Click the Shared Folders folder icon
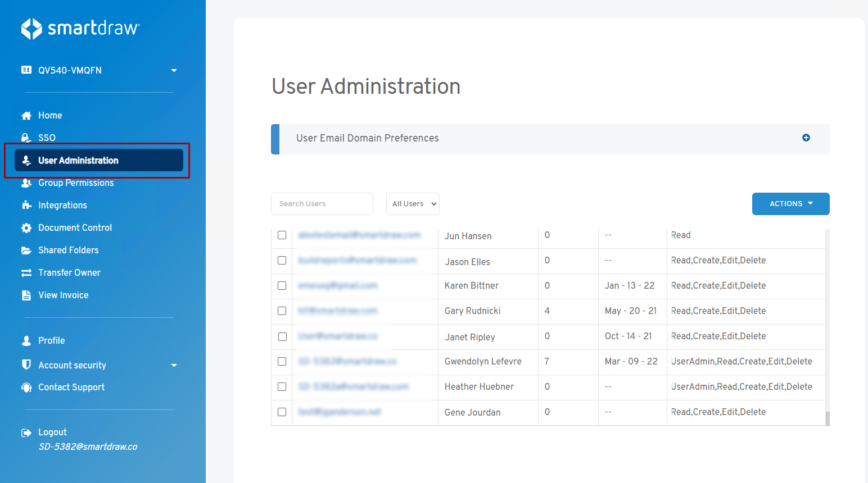The image size is (868, 483). pyautogui.click(x=26, y=250)
